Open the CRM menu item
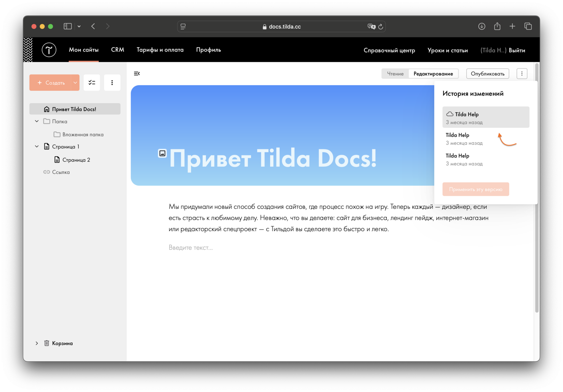 [x=118, y=50]
